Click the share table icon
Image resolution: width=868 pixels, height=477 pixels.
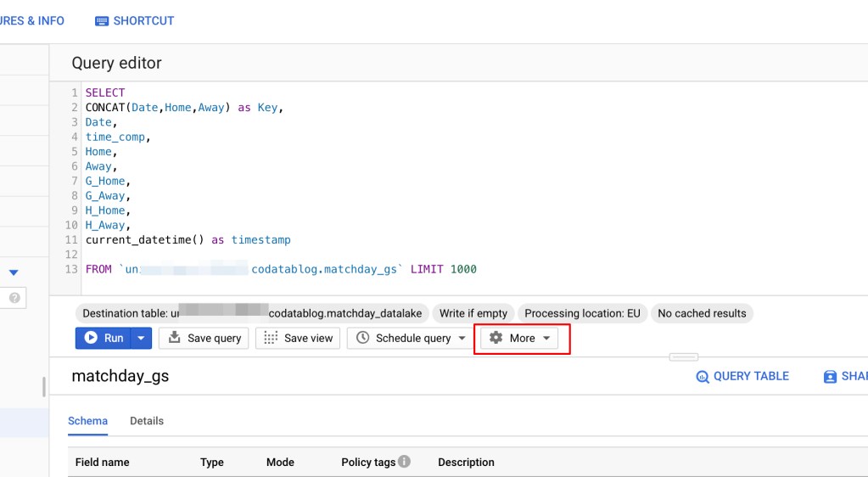tap(830, 377)
